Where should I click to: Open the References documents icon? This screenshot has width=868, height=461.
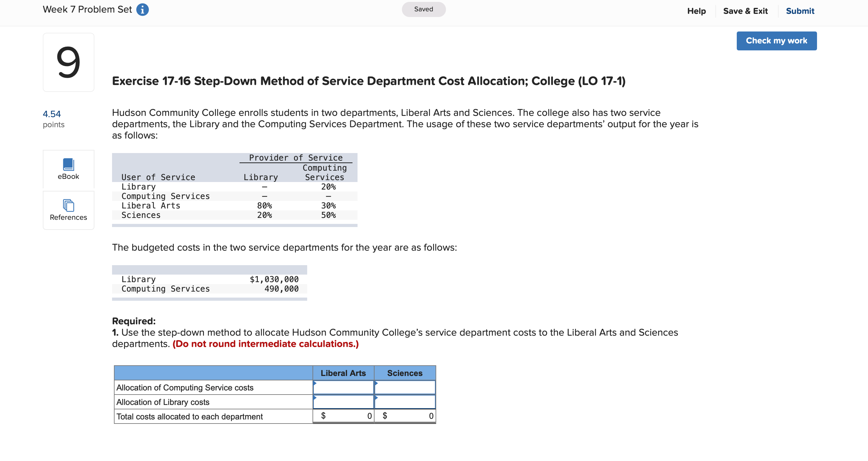point(68,205)
